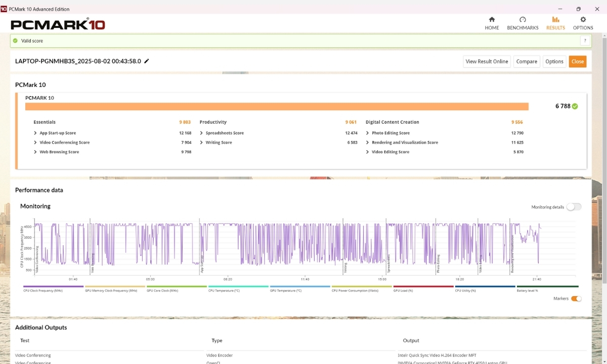The height and width of the screenshot is (364, 607).
Task: Expand Video Editing Score row
Action: tap(387, 152)
